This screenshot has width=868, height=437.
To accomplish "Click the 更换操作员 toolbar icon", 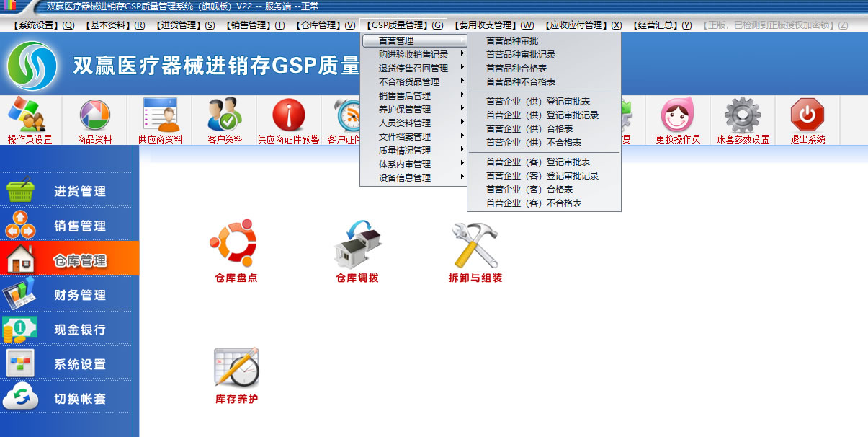I will 677,119.
